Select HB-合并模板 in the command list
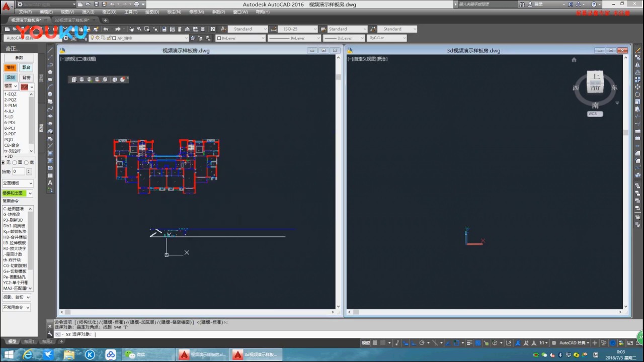The image size is (644, 362). point(15,237)
